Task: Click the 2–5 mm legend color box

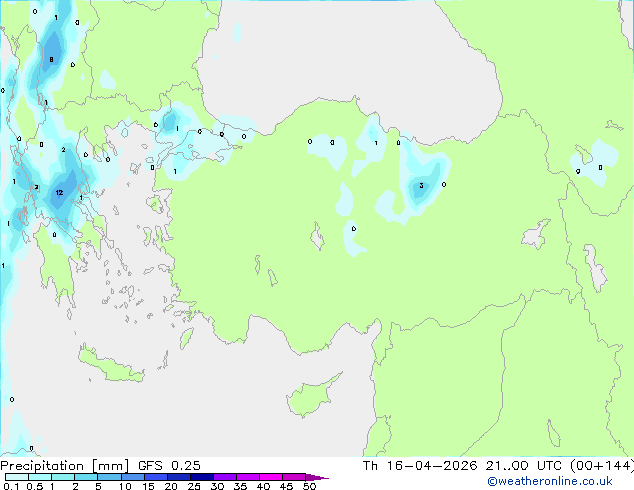Action: tap(86, 477)
